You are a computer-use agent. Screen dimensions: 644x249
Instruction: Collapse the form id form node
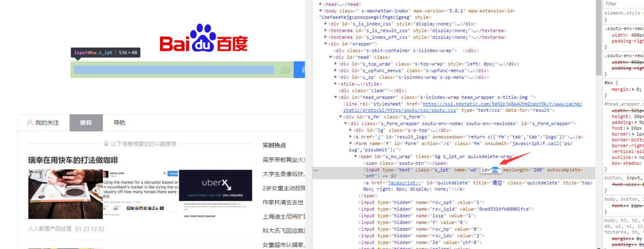(x=351, y=143)
